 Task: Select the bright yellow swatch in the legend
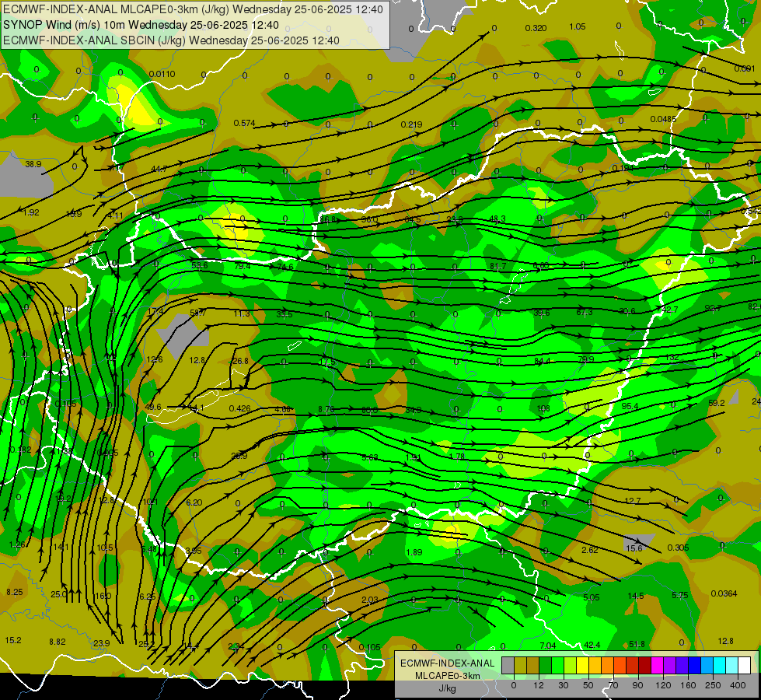click(582, 665)
